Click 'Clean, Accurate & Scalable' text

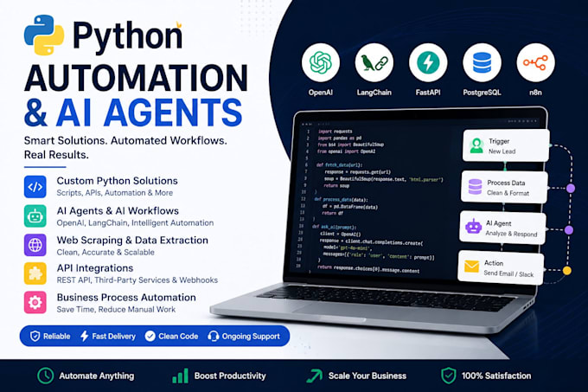tap(105, 252)
